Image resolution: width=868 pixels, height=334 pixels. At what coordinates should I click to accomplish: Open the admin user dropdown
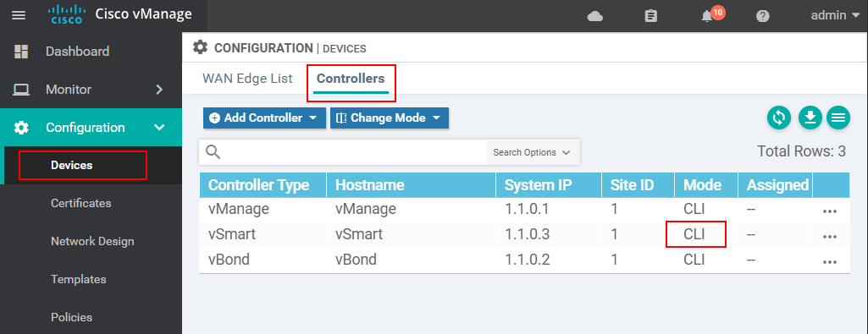836,15
